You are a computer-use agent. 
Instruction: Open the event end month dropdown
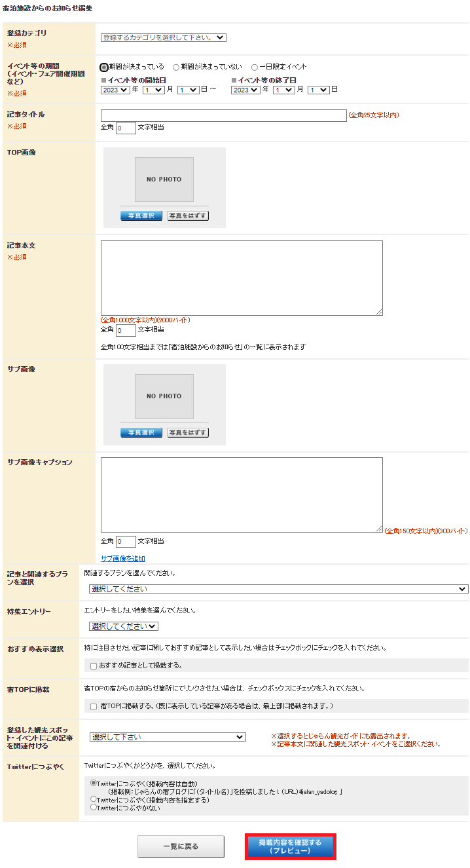click(284, 90)
